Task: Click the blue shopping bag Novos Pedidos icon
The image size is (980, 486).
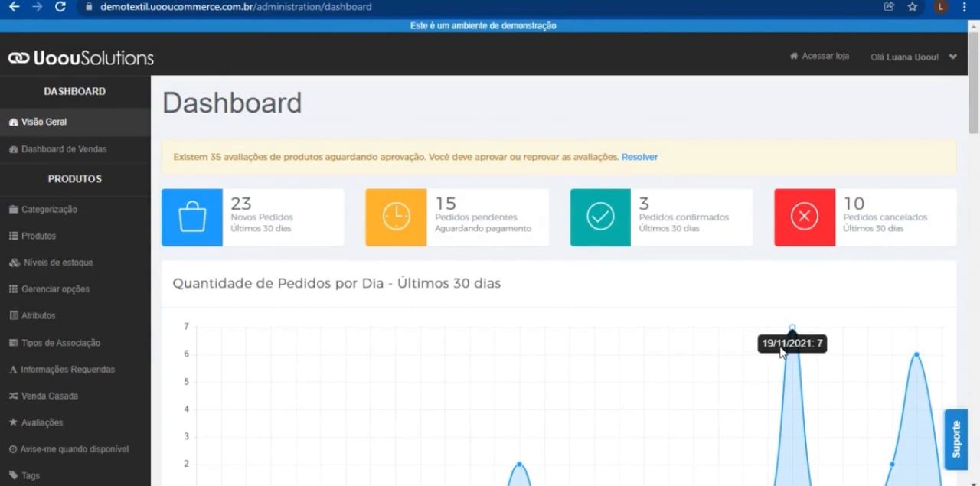Action: click(191, 217)
